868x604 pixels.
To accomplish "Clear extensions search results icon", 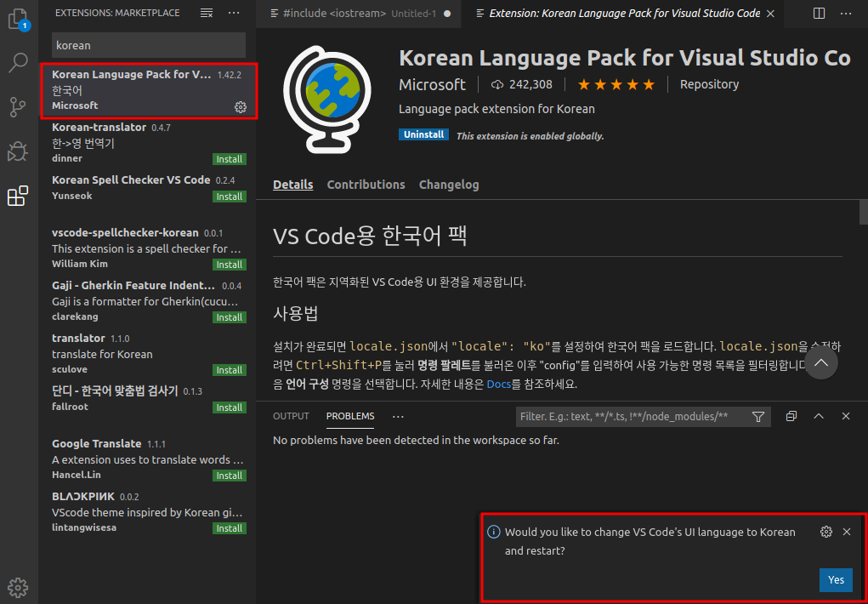I will (207, 13).
